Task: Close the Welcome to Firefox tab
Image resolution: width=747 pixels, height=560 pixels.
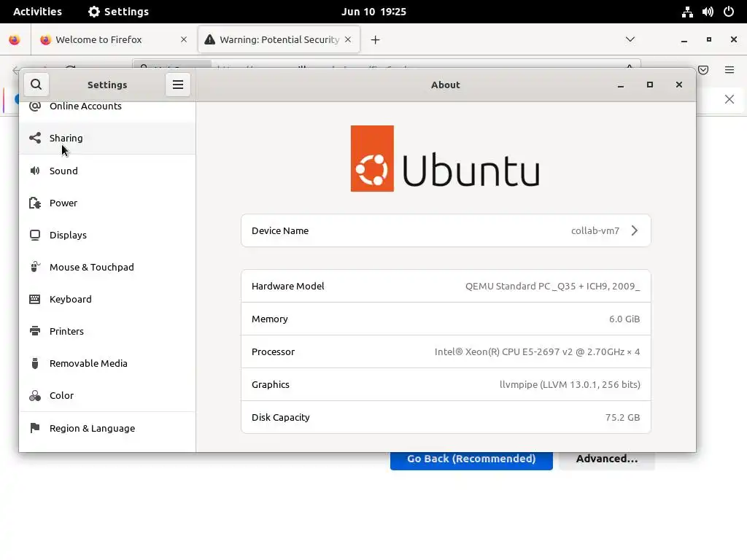Action: pos(183,39)
